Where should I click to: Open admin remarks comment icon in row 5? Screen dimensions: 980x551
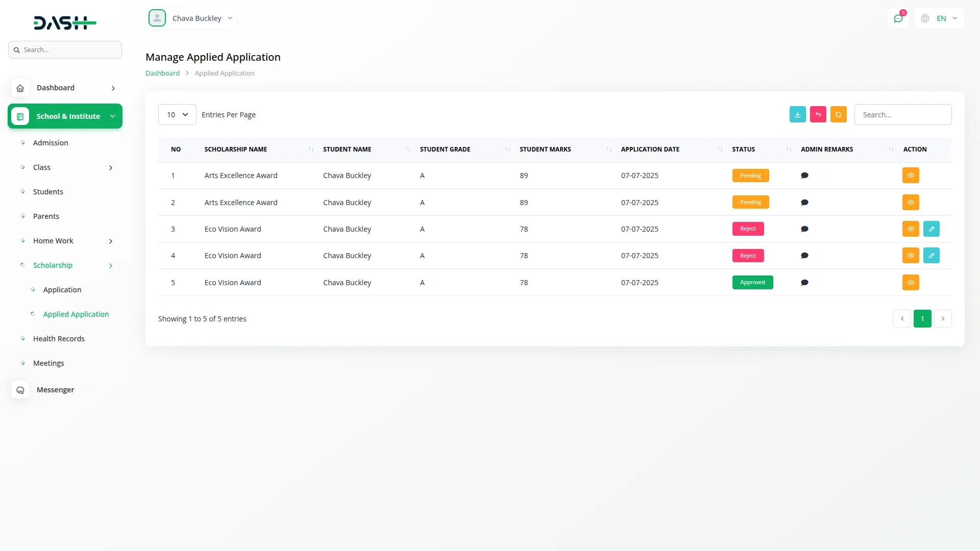coord(804,283)
